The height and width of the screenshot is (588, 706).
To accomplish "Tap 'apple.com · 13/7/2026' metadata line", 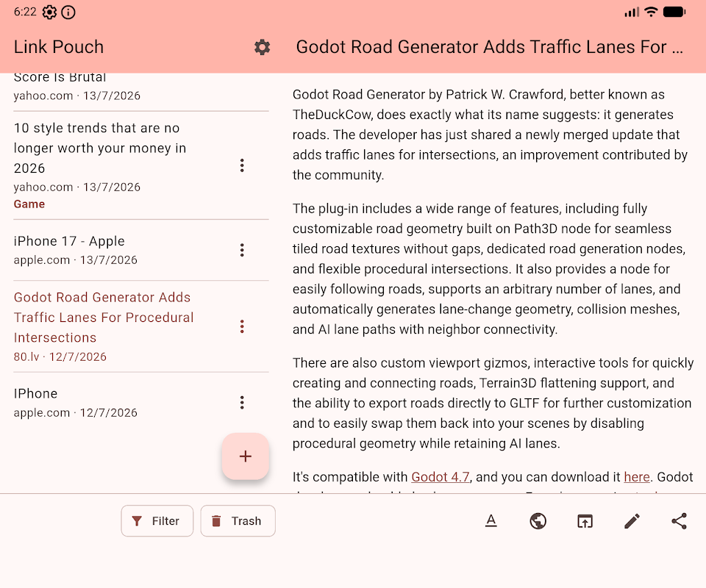I will coord(76,260).
